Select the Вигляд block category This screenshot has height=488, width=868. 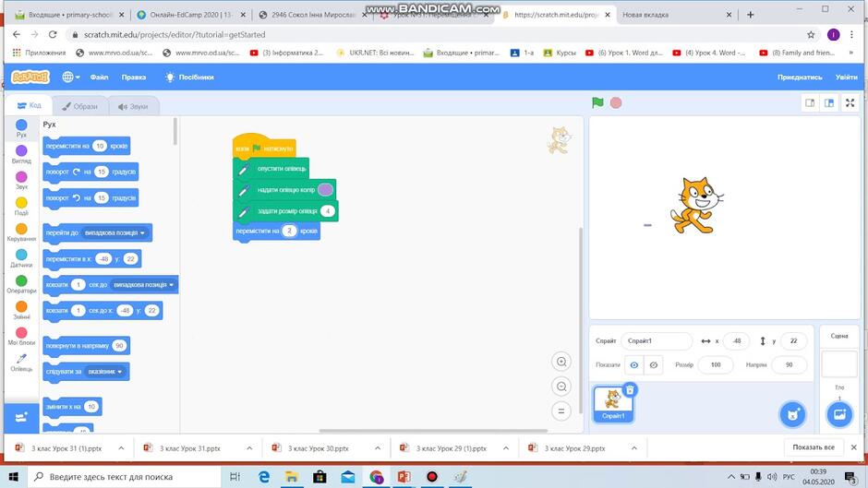pyautogui.click(x=21, y=154)
